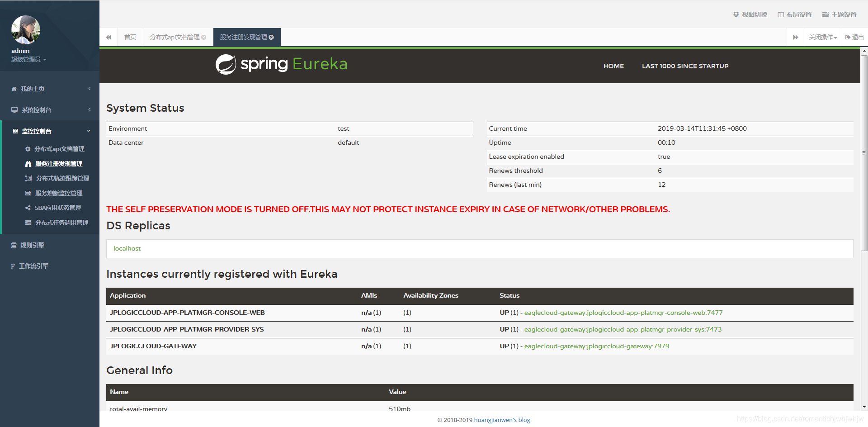Expand the 系统控制台 menu chevron

point(90,109)
